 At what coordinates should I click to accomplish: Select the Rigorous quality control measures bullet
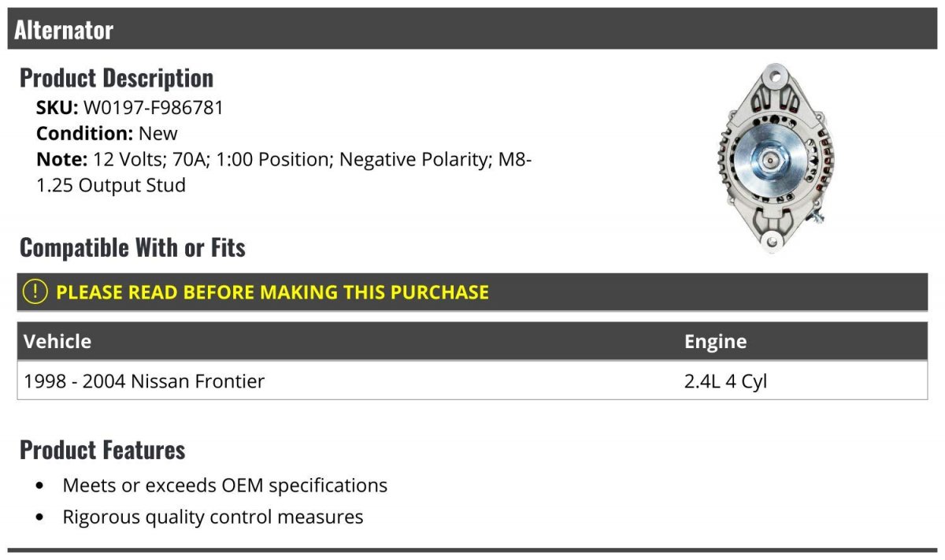213,517
